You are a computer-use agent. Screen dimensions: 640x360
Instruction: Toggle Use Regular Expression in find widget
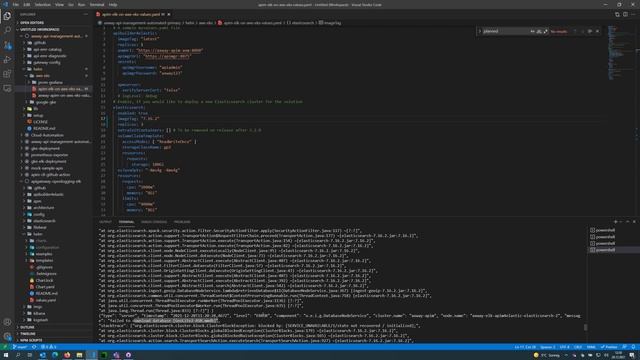point(545,31)
